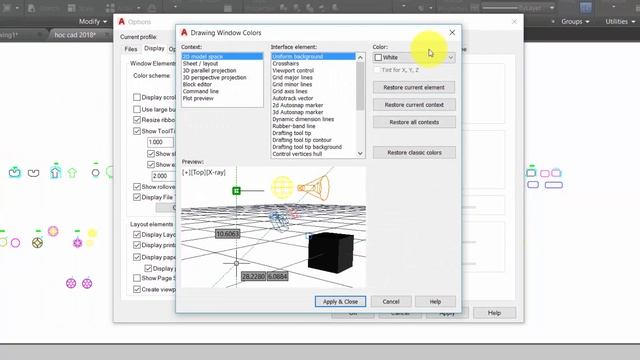The height and width of the screenshot is (360, 640).
Task: Cancel the Drawing Window Colors dialog
Action: 391,301
